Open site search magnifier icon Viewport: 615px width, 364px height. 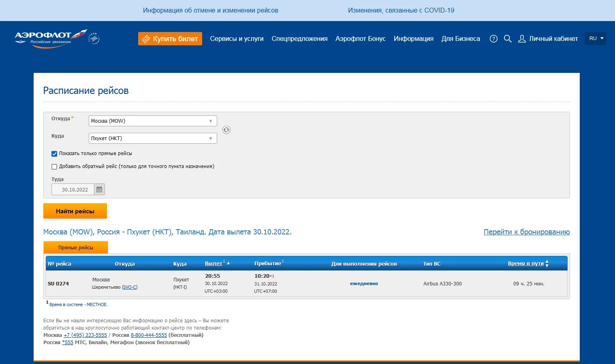pyautogui.click(x=508, y=39)
